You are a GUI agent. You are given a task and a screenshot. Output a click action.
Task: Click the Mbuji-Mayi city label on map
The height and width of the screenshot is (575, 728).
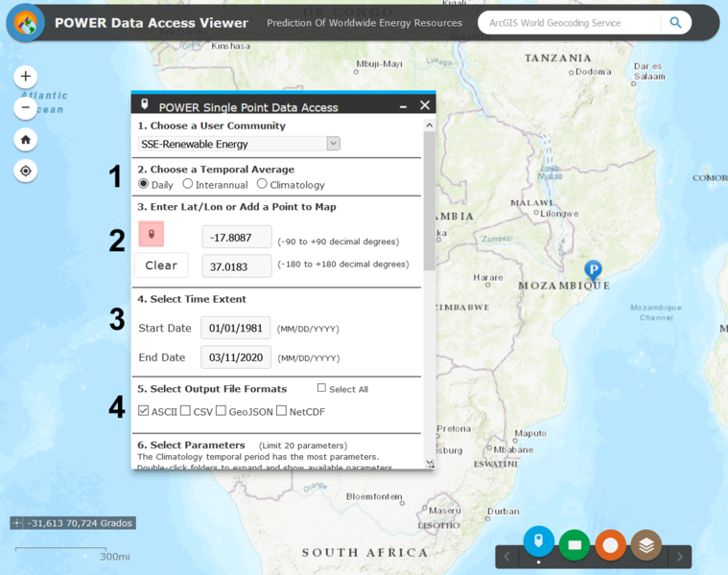(379, 63)
